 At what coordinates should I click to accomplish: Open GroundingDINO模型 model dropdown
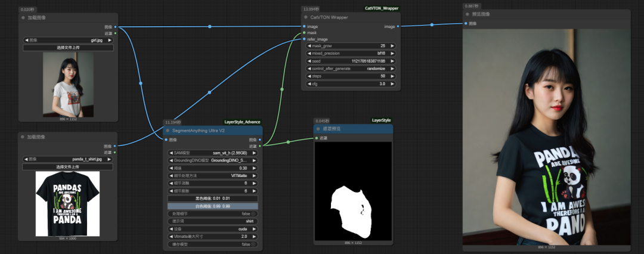pyautogui.click(x=213, y=160)
